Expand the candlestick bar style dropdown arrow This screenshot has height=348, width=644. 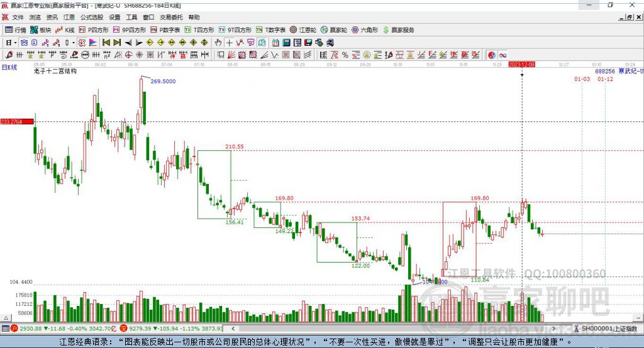click(74, 43)
